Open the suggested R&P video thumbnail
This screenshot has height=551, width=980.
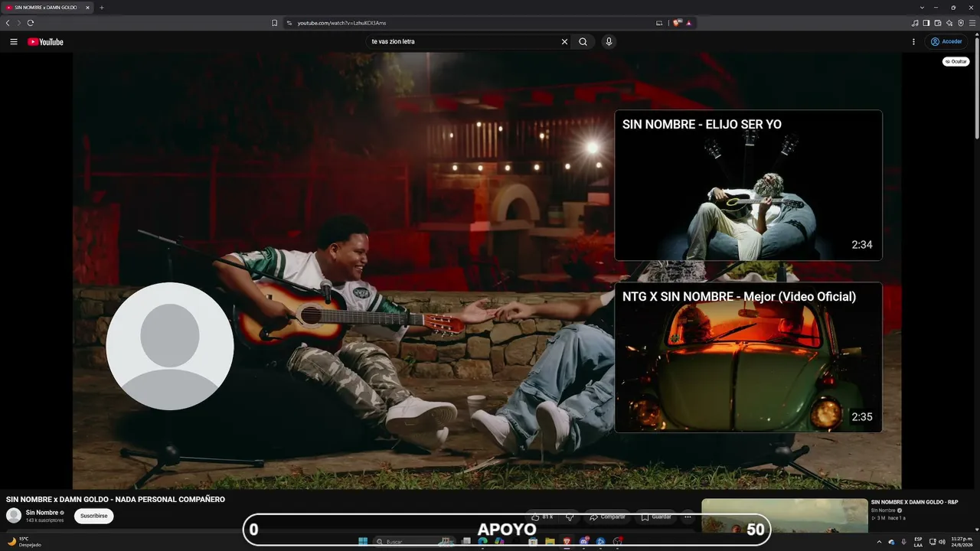click(x=785, y=517)
